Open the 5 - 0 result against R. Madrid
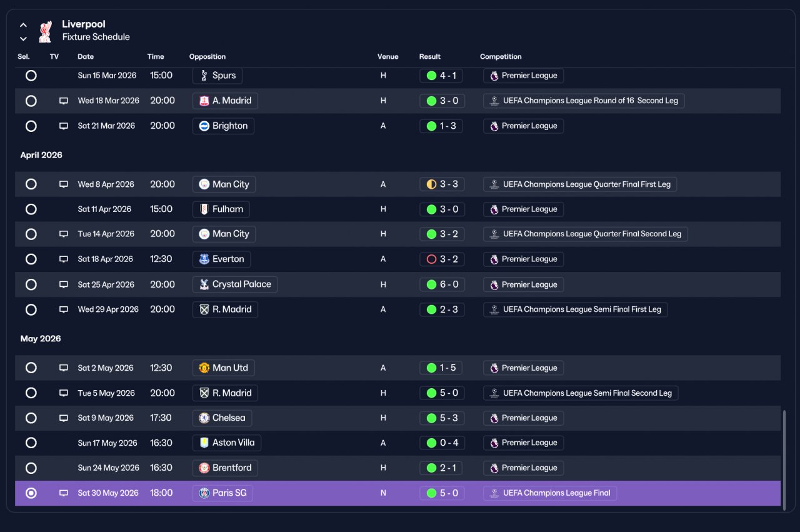The image size is (800, 532). pyautogui.click(x=442, y=393)
